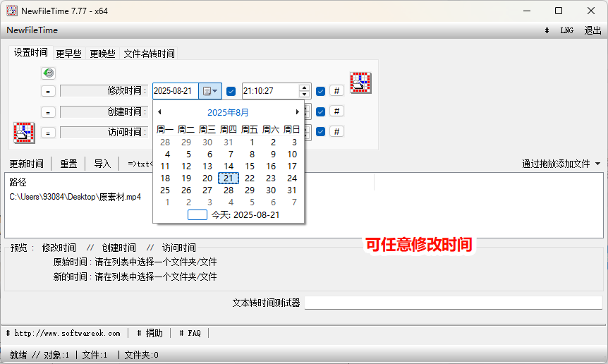Open the calendar dropdown on 修改时间 date
The height and width of the screenshot is (364, 608).
[210, 91]
